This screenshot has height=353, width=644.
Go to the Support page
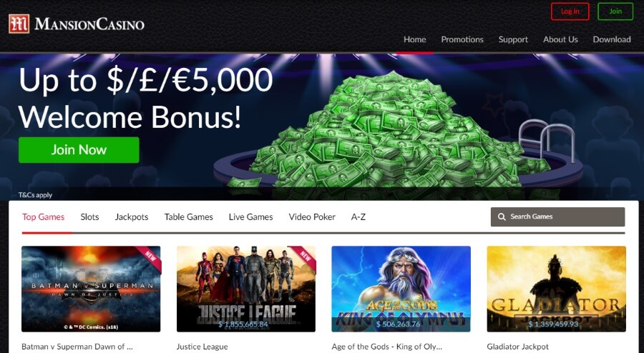coord(513,39)
